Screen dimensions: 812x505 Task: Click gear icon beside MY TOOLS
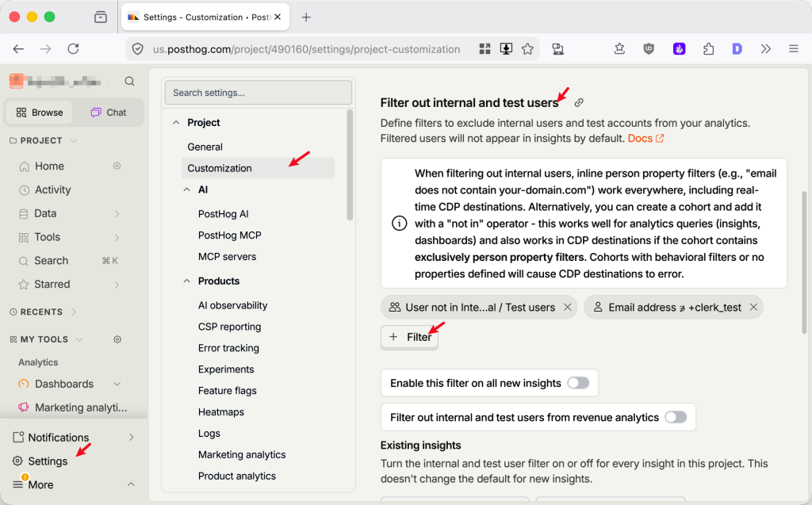[117, 339]
